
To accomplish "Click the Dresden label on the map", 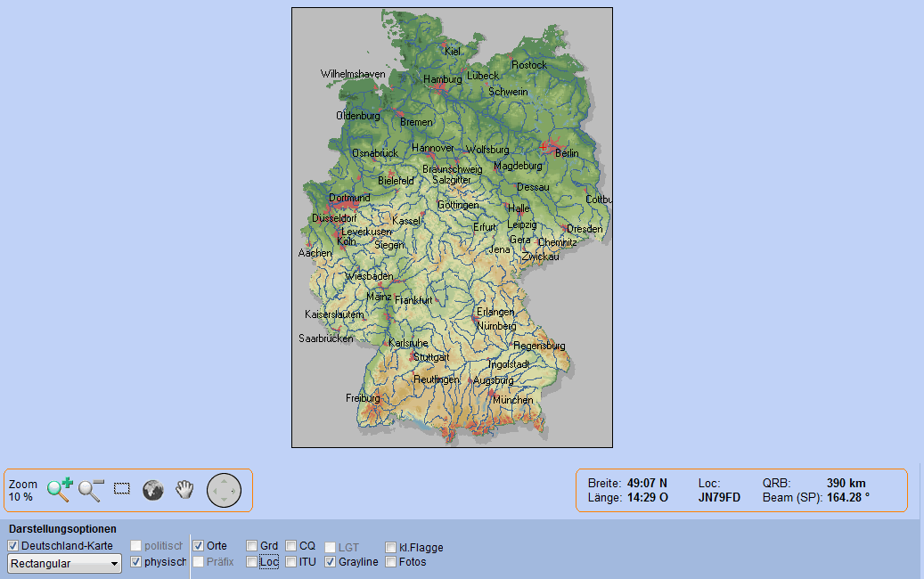I will [x=585, y=229].
